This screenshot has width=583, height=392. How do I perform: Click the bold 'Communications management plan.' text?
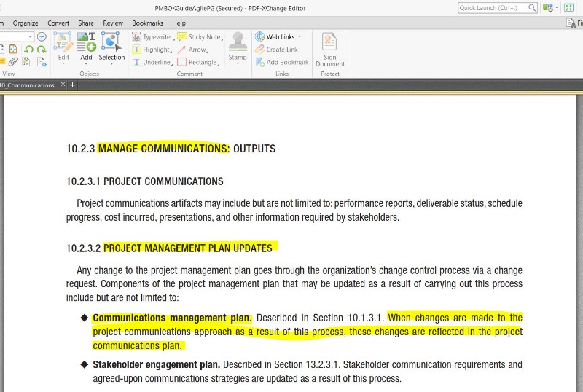(172, 318)
